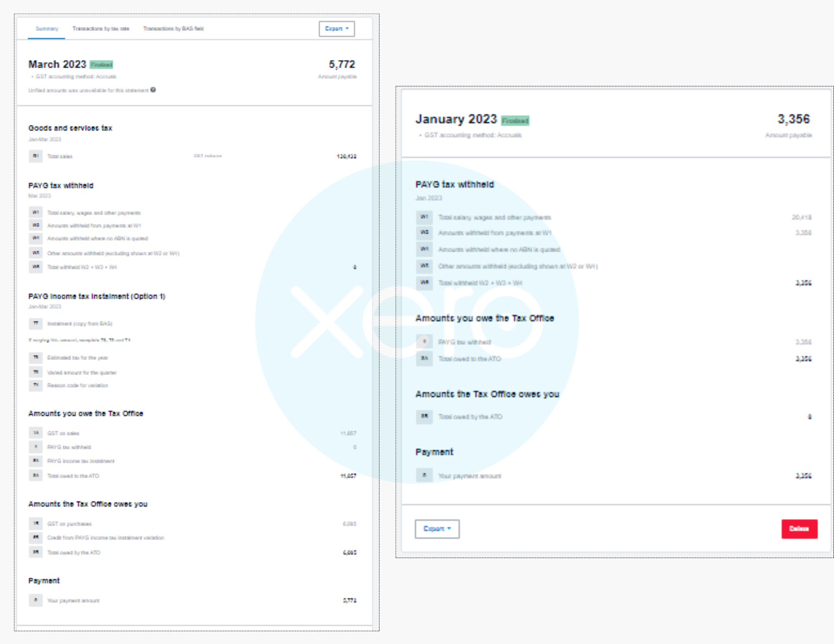Viewport: 834px width, 644px height.
Task: Click the Finalised badge next to January 2023
Action: coord(515,120)
